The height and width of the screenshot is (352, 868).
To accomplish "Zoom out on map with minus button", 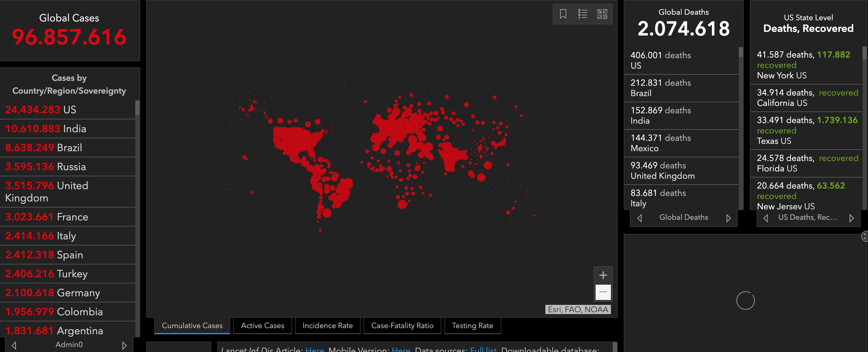I will coord(603,292).
